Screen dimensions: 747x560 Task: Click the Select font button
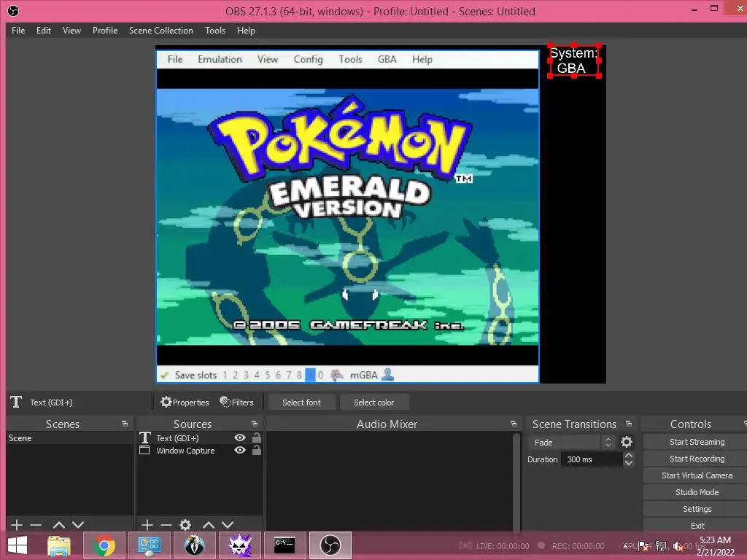click(x=301, y=402)
